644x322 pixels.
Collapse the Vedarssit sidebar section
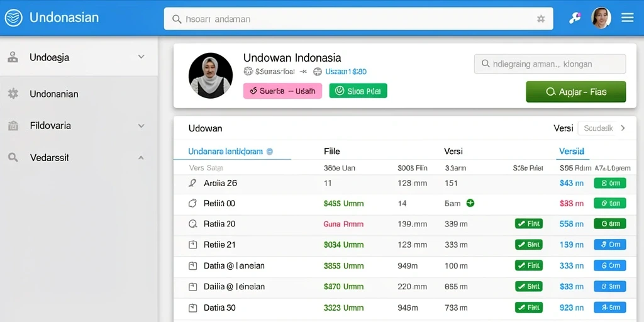coord(141,157)
